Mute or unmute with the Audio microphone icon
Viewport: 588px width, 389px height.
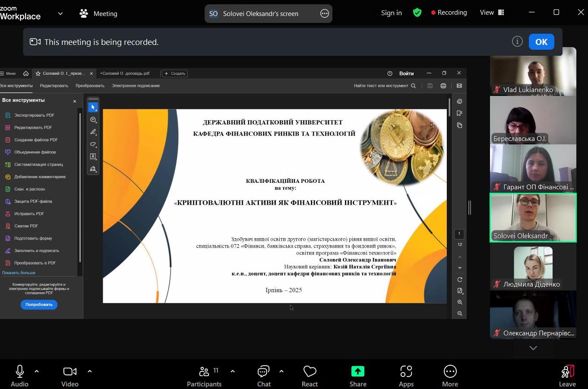19,372
